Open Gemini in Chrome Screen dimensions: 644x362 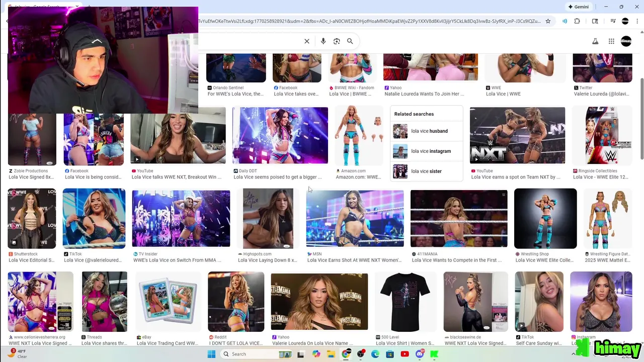tap(578, 7)
